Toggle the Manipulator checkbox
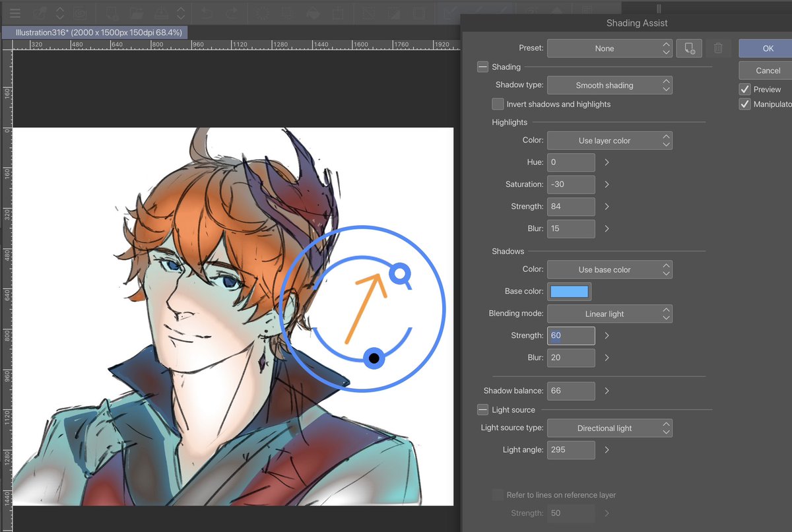Viewport: 792px width, 532px height. pos(744,104)
